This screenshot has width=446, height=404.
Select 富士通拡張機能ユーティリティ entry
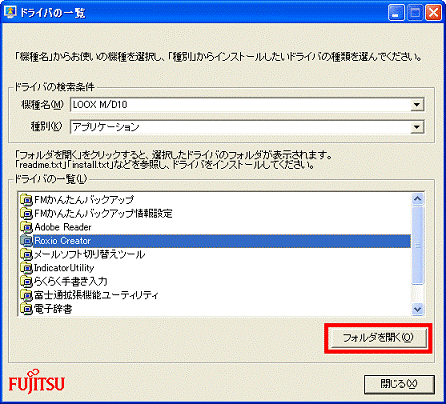point(96,295)
